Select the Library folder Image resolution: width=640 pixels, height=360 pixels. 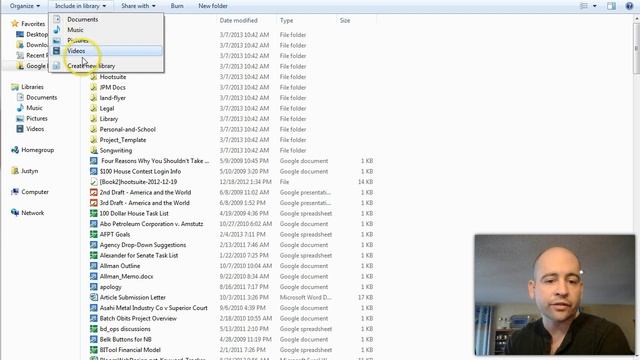[109, 119]
